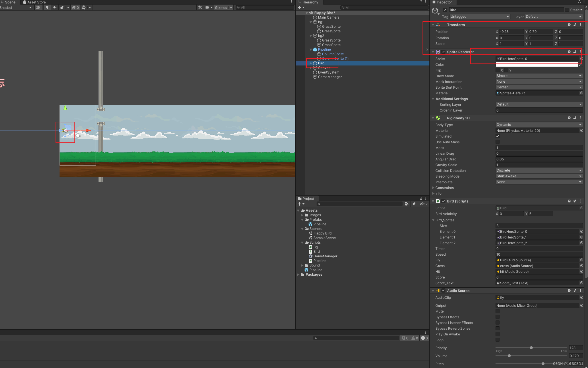Select the Bird GameObject in Hierarchy
This screenshot has width=588, height=368.
[x=321, y=63]
